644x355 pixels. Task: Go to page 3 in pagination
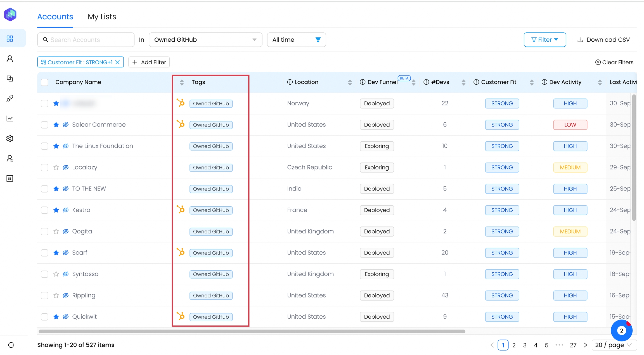point(525,345)
